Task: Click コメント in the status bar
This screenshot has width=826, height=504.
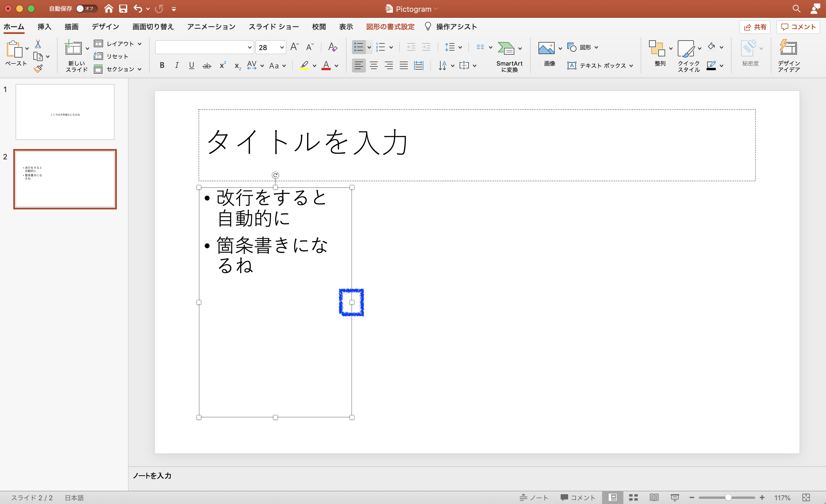Action: tap(578, 497)
